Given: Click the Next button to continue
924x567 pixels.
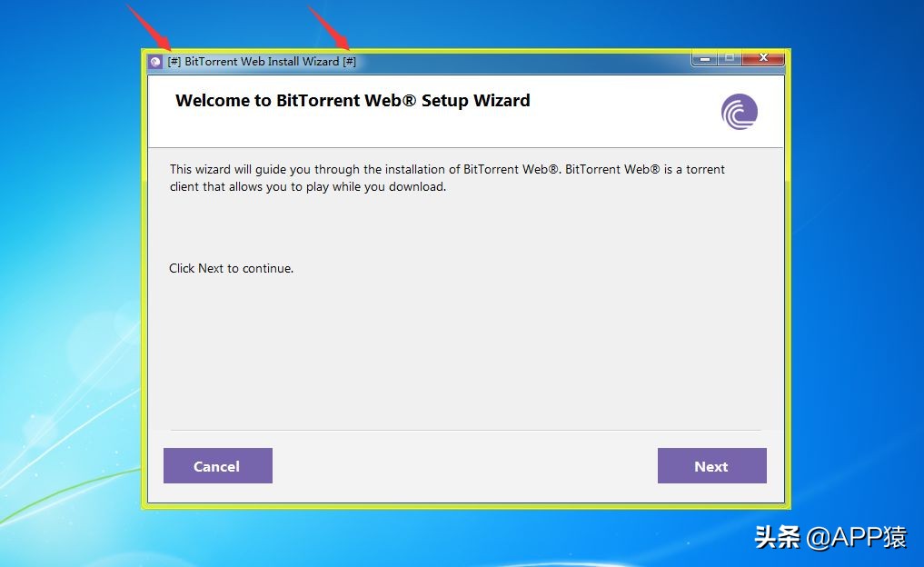Looking at the screenshot, I should [x=712, y=465].
